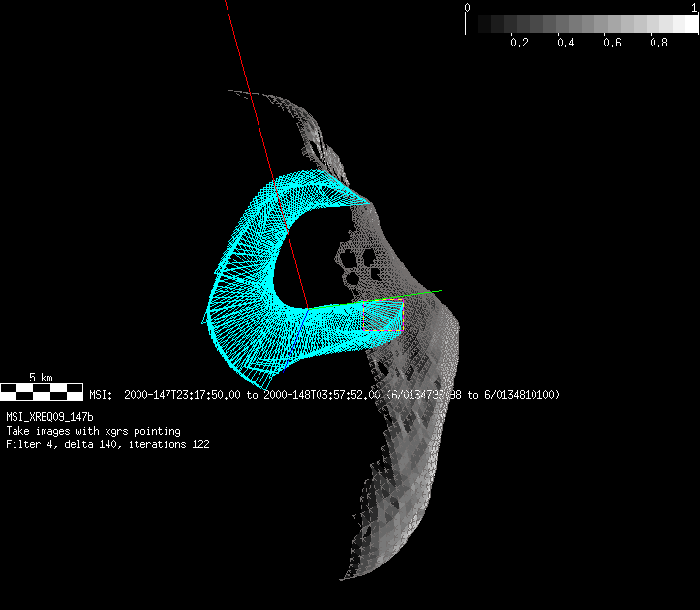
Task: Click the '0.2' legend tick label
Action: (x=519, y=43)
